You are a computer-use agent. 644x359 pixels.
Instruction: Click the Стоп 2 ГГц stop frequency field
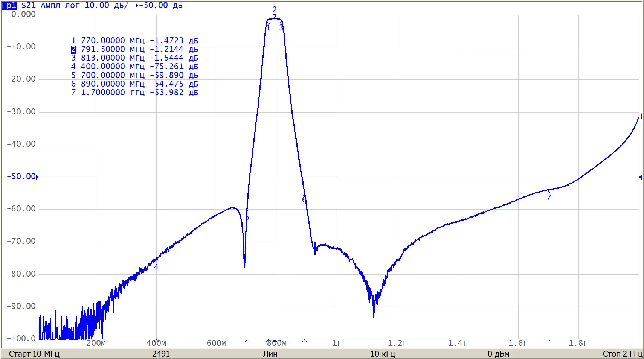pyautogui.click(x=623, y=354)
